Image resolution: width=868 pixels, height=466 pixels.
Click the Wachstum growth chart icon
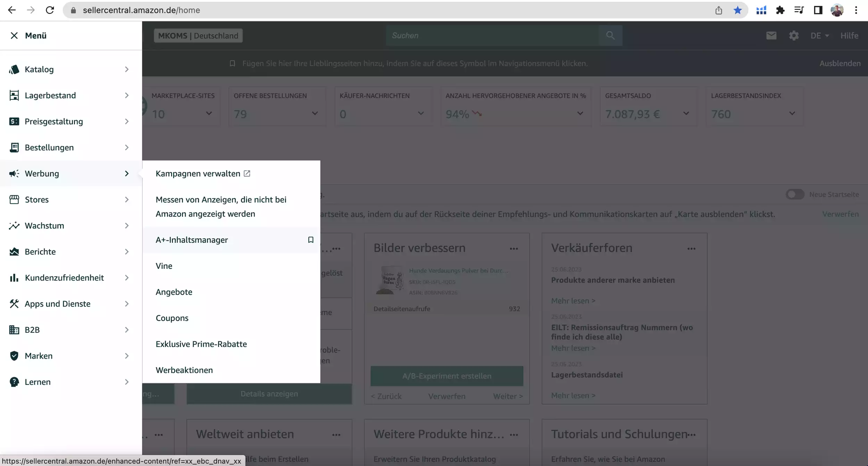point(14,226)
